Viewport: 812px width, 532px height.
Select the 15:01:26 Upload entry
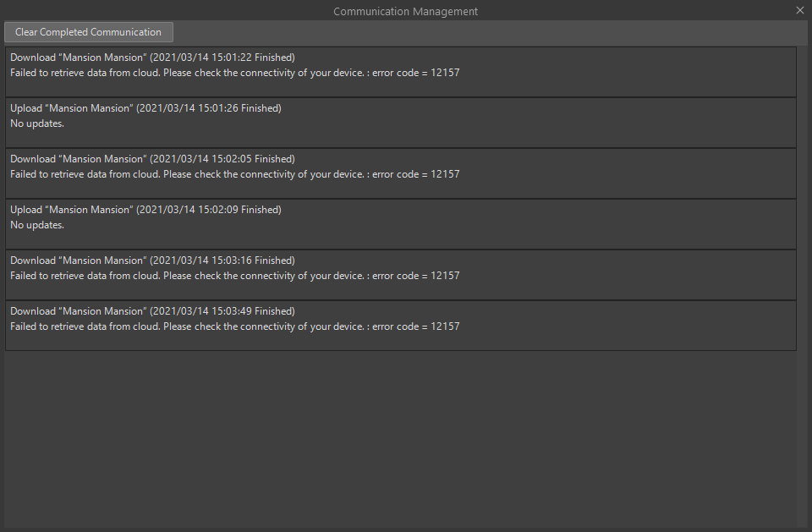pyautogui.click(x=400, y=123)
